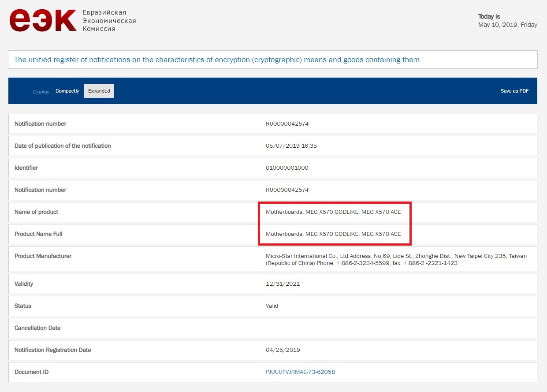Click the red ЕЭК logo
The width and height of the screenshot is (547, 392).
pos(43,21)
